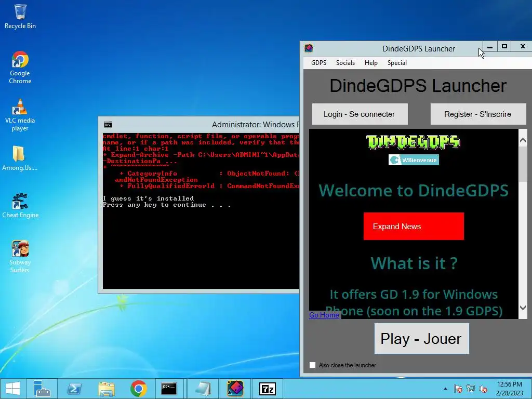
Task: Click the Action Center flag tray icon
Action: pyautogui.click(x=458, y=389)
